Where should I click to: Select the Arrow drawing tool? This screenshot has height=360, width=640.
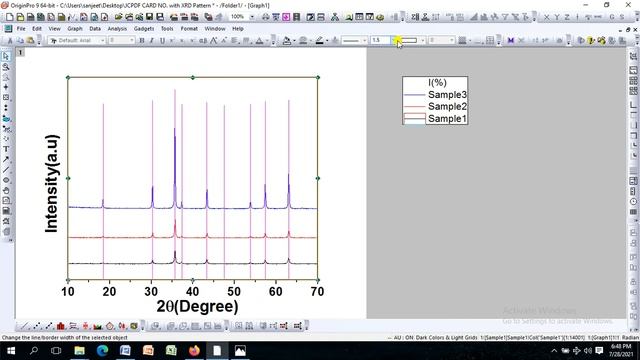click(6, 160)
